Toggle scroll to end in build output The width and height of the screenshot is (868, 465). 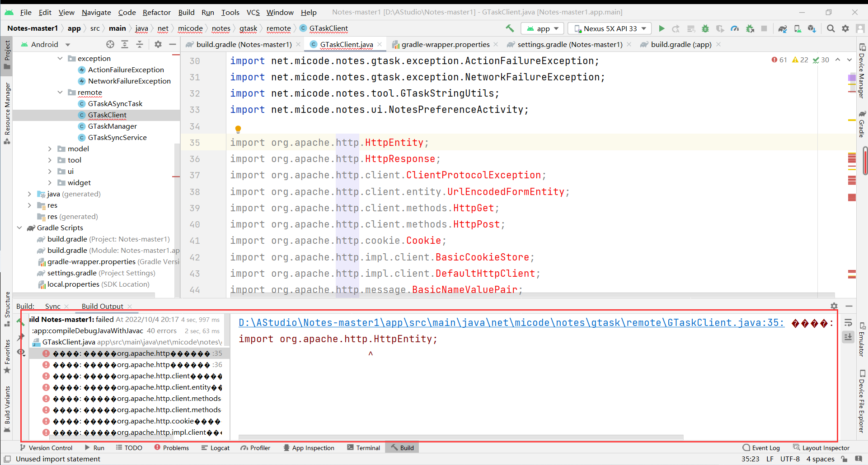[848, 337]
